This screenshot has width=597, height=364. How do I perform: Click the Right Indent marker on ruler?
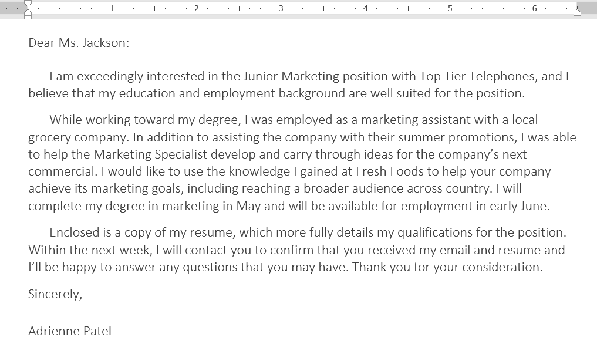point(577,12)
